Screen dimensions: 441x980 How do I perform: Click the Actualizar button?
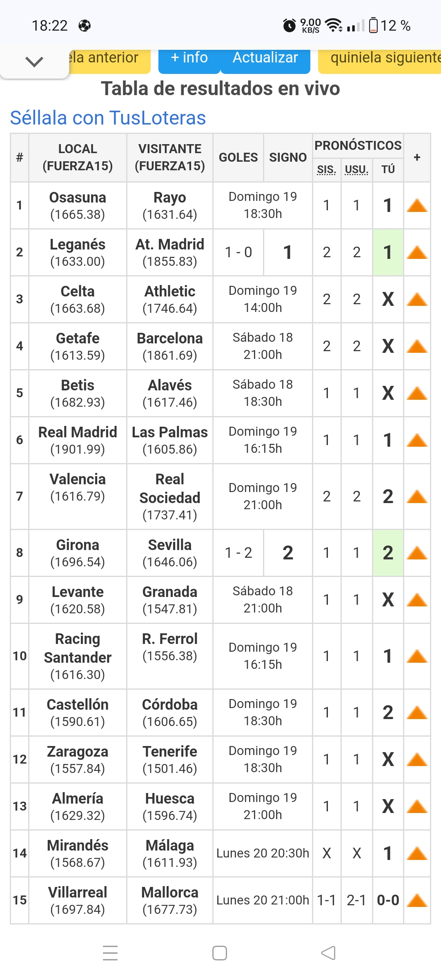(265, 58)
